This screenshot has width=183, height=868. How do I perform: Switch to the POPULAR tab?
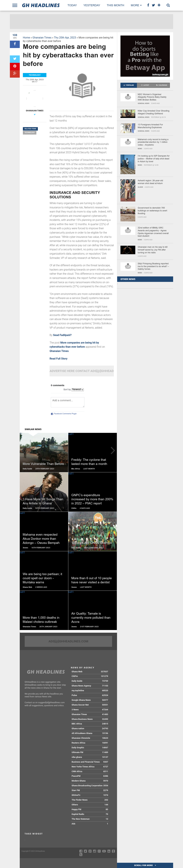tap(129, 85)
